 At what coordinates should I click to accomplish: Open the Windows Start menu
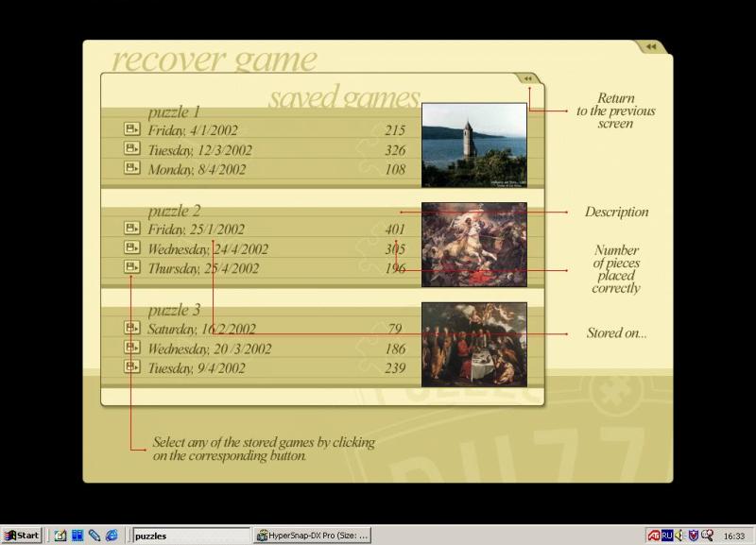coord(22,536)
